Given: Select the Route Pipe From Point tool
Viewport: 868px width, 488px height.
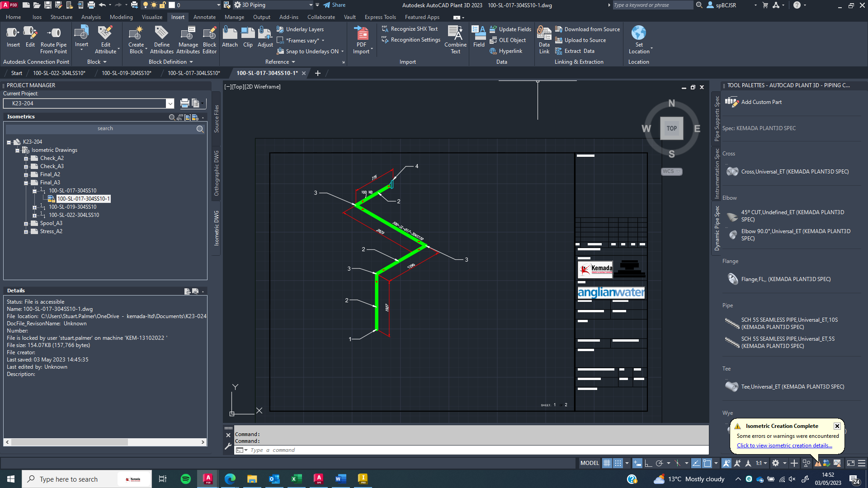Looking at the screenshot, I should (x=53, y=39).
